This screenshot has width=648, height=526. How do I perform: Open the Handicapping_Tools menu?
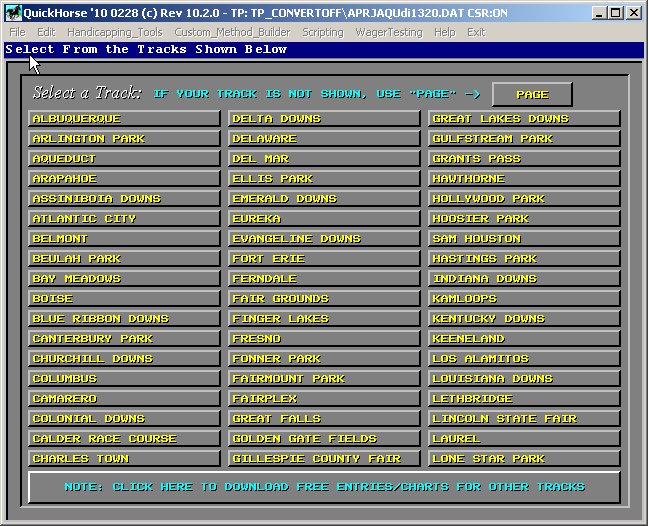click(x=114, y=32)
